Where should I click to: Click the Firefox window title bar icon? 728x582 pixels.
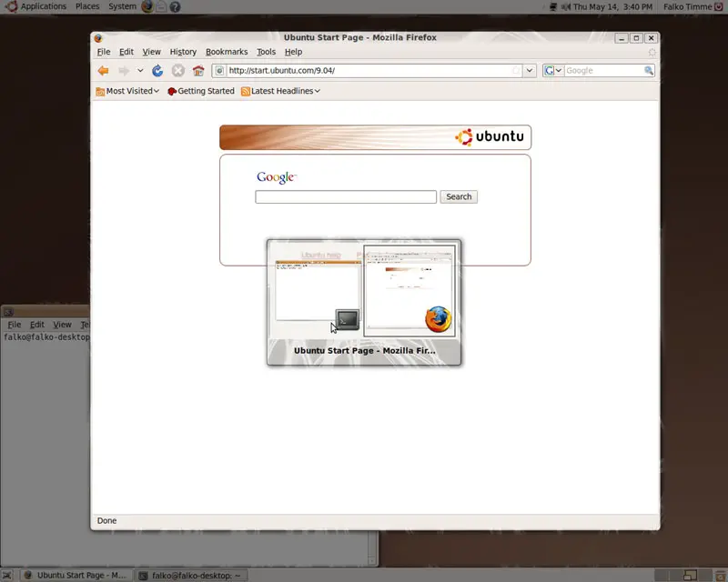[98, 38]
